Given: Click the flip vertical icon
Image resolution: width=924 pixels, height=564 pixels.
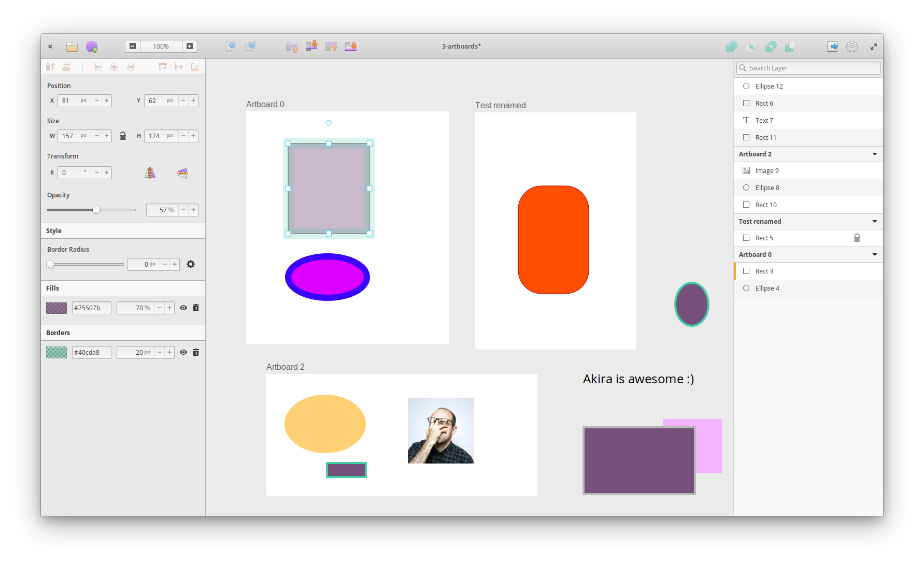Looking at the screenshot, I should (x=182, y=173).
